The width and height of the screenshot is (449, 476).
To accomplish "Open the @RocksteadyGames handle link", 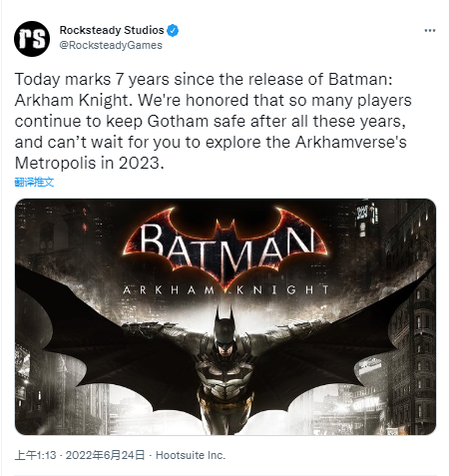I will click(111, 45).
